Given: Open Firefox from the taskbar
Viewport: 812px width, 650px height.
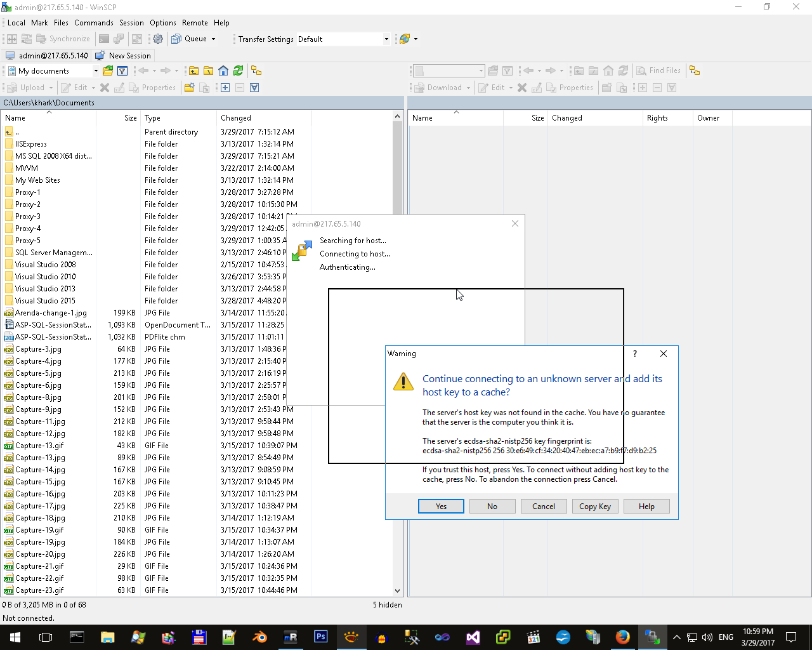Looking at the screenshot, I should point(623,637).
